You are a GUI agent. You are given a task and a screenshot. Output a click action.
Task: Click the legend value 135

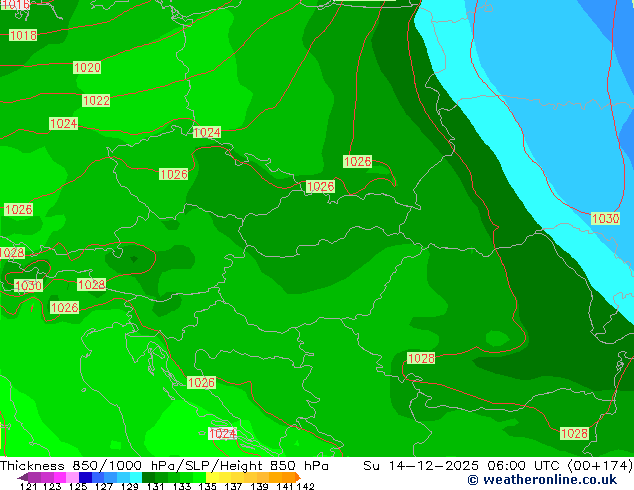point(207,486)
